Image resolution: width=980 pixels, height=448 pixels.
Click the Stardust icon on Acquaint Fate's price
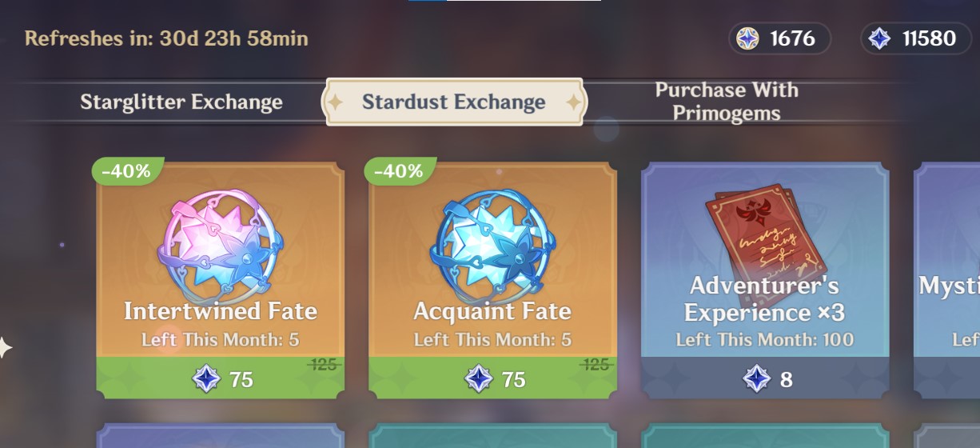[479, 378]
